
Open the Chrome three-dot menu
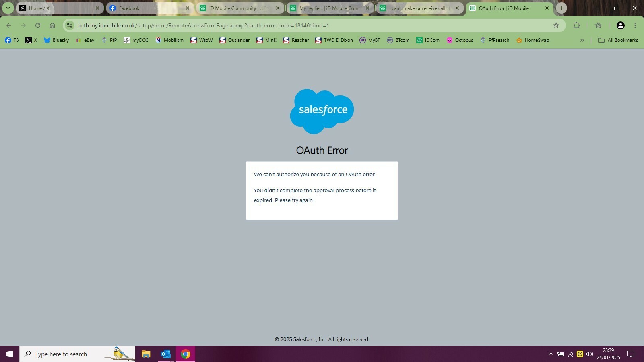click(x=635, y=25)
